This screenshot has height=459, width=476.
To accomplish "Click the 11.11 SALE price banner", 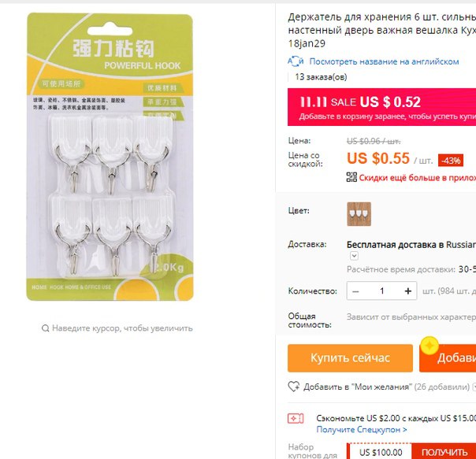I will pos(381,107).
